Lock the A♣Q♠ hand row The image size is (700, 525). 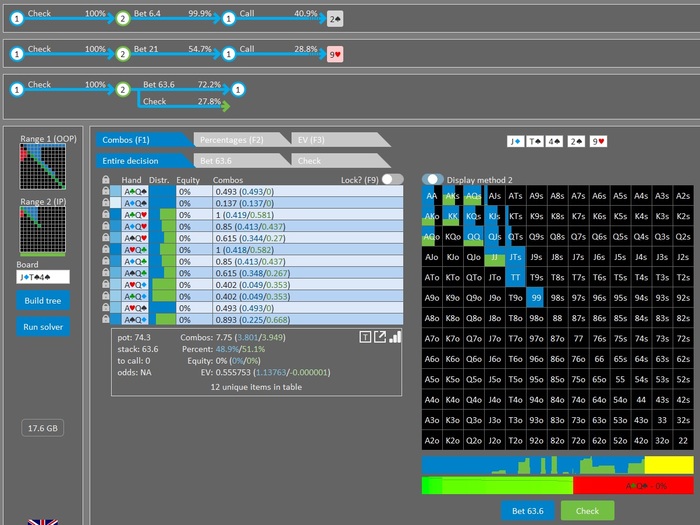(106, 191)
